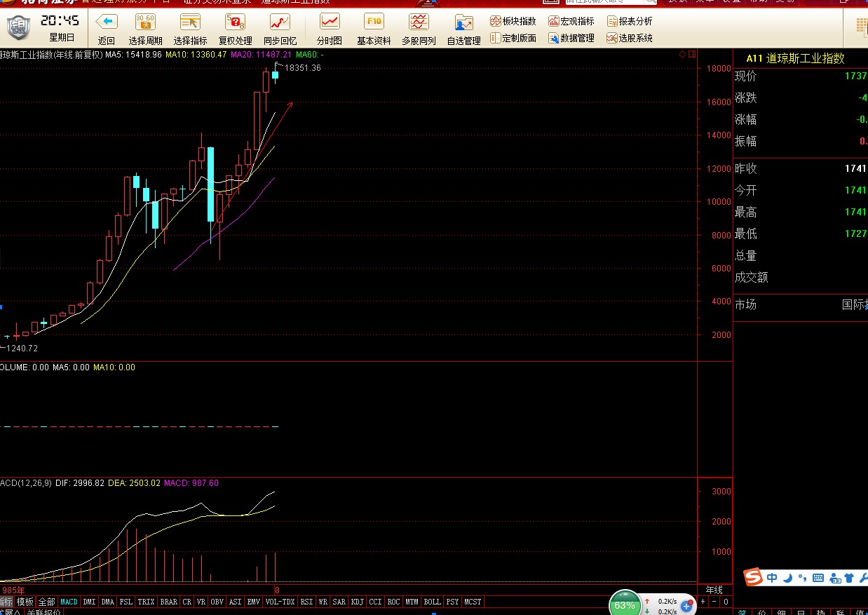
Task: Choose the PSY indicator tab
Action: (x=452, y=602)
